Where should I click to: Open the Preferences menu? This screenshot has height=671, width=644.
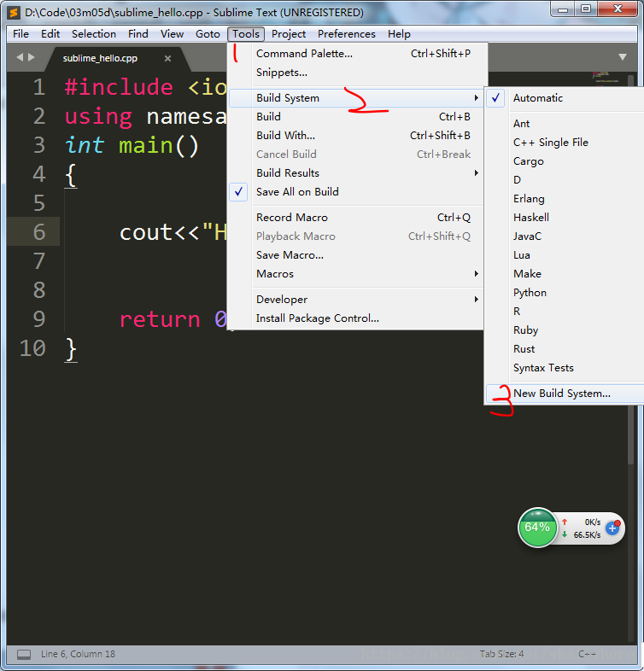(347, 34)
